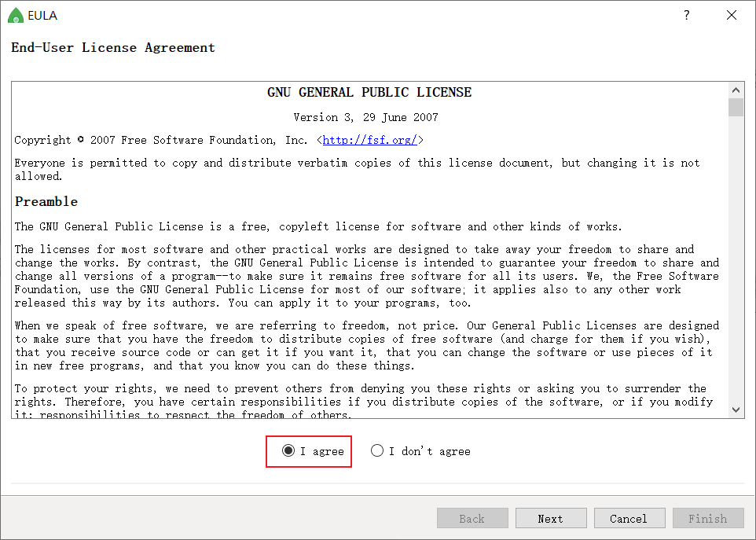This screenshot has height=540, width=756.
Task: Click the Cancel button
Action: [x=629, y=518]
